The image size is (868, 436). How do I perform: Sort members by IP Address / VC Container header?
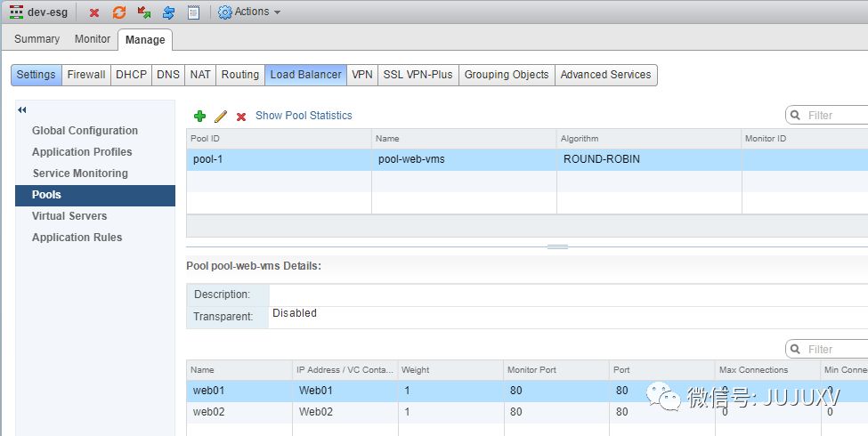pyautogui.click(x=345, y=369)
